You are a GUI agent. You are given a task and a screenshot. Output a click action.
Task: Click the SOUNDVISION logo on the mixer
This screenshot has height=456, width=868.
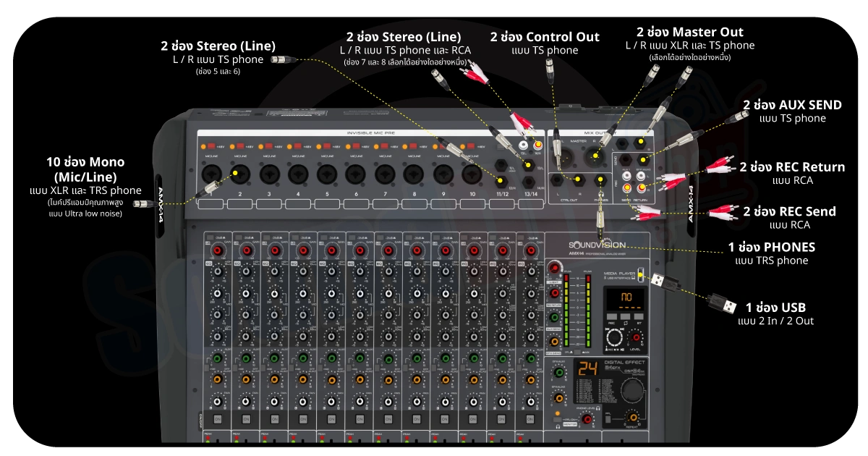click(597, 245)
